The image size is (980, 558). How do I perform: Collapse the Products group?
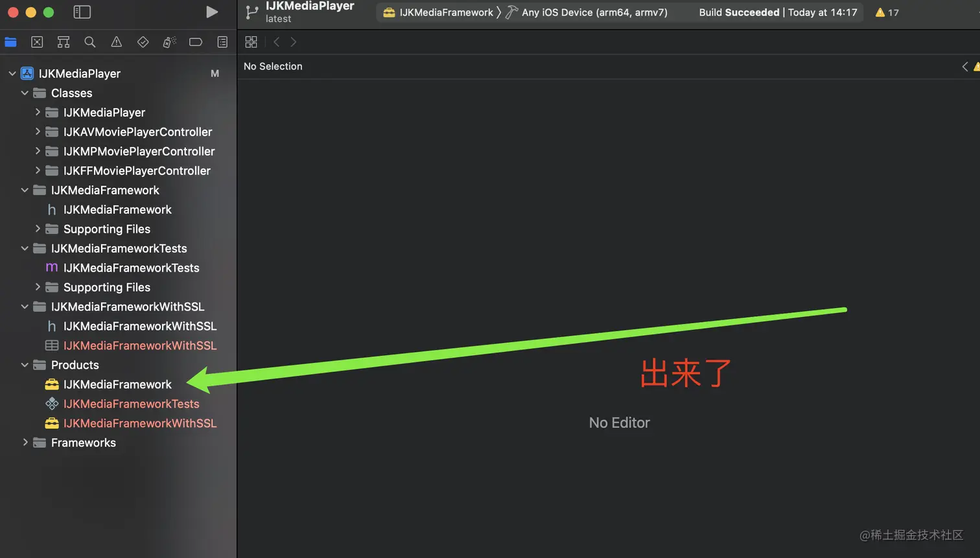click(25, 365)
